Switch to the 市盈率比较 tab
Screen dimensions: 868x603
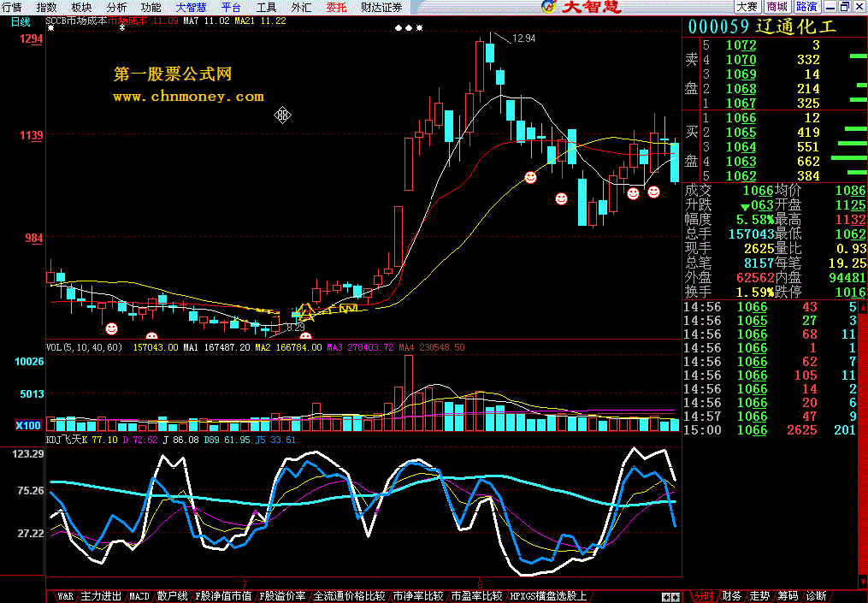(476, 596)
